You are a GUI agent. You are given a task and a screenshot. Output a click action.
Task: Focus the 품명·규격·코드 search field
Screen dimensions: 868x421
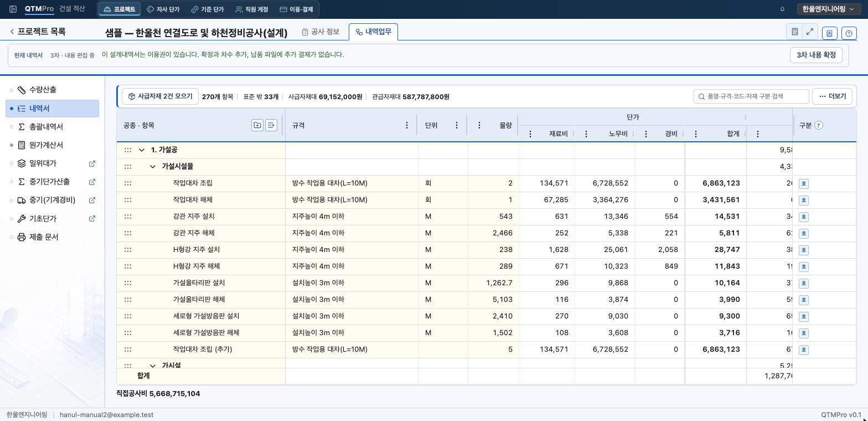pos(751,96)
